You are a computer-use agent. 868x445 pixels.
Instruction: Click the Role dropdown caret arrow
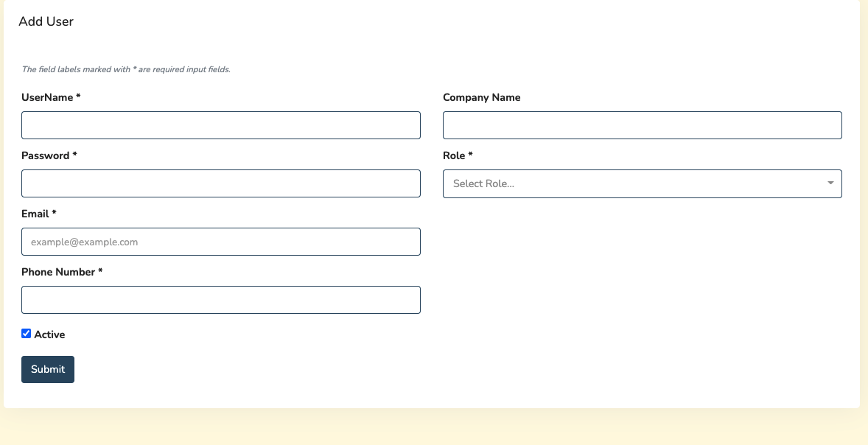[x=830, y=183]
